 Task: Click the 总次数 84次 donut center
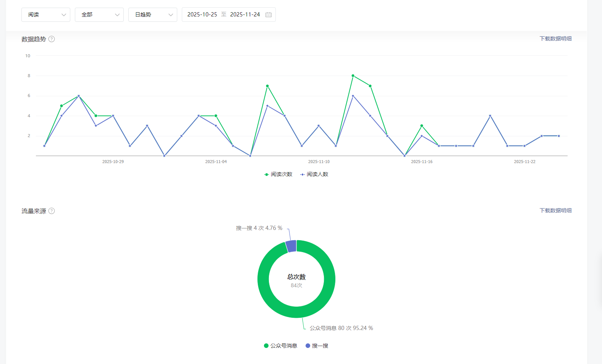[x=296, y=280]
